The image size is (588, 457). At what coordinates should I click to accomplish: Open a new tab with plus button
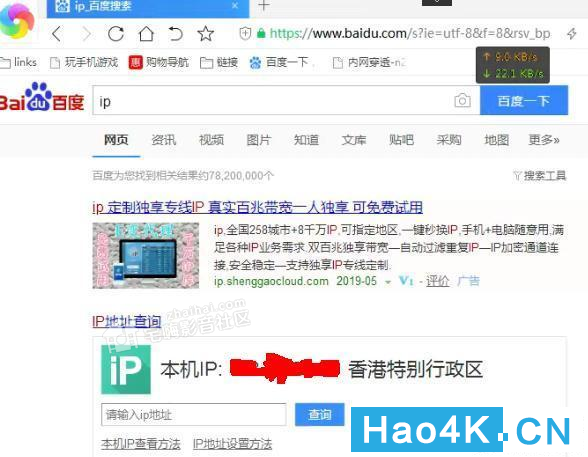click(x=264, y=5)
